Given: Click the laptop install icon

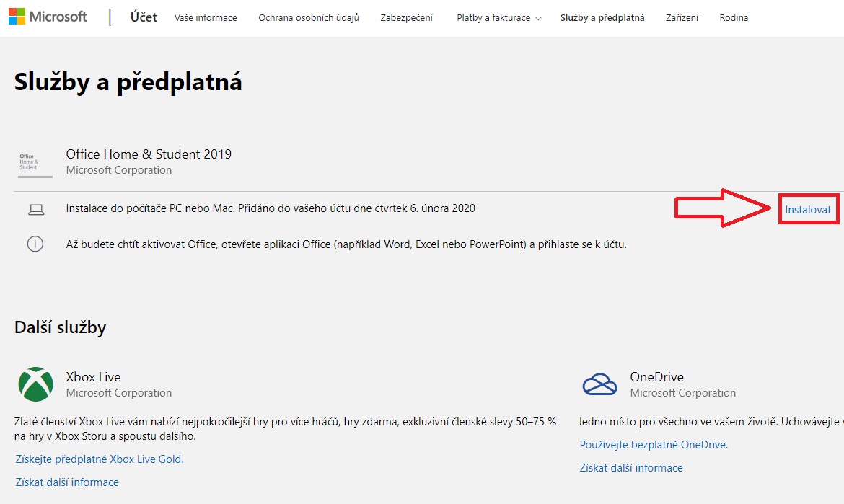Looking at the screenshot, I should [36, 210].
